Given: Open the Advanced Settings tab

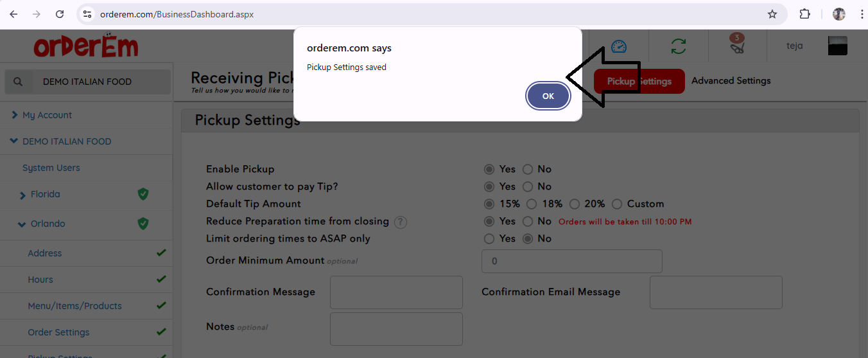Looking at the screenshot, I should pos(731,81).
